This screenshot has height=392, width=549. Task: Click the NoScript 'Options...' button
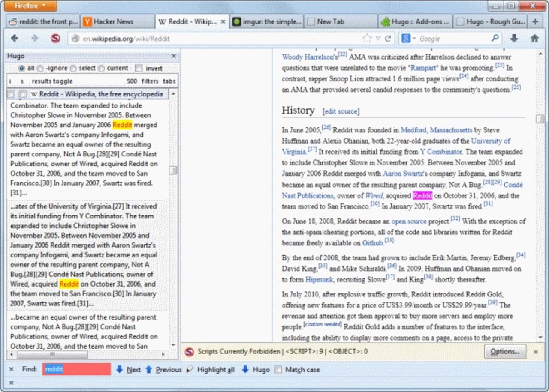tap(505, 352)
